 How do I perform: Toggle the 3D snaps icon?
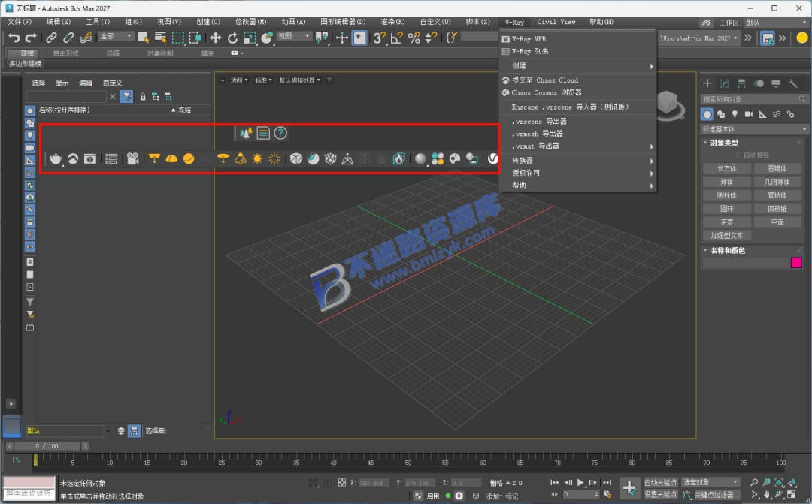(x=379, y=38)
